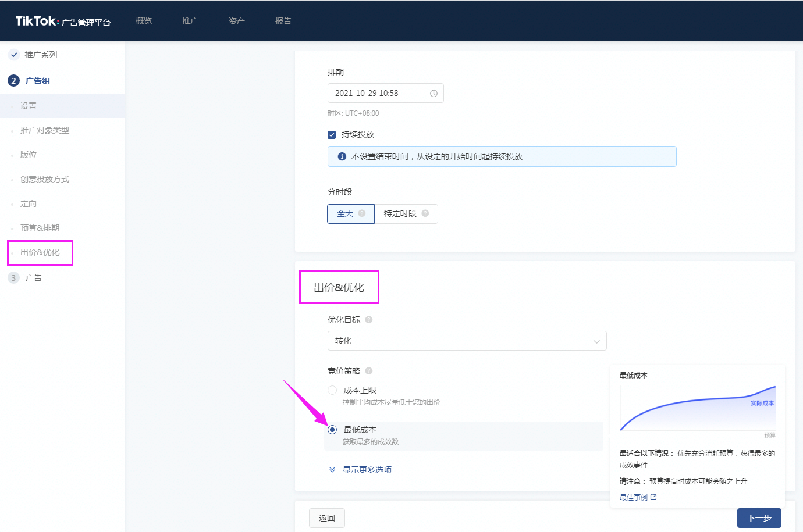The height and width of the screenshot is (532, 803).
Task: Click the 返回 button
Action: tap(327, 518)
